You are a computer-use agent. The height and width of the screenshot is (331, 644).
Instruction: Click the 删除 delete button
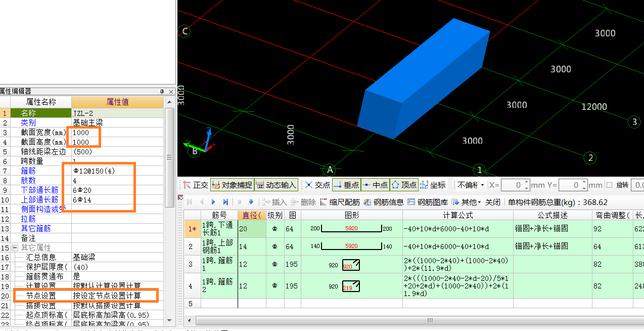[303, 202]
